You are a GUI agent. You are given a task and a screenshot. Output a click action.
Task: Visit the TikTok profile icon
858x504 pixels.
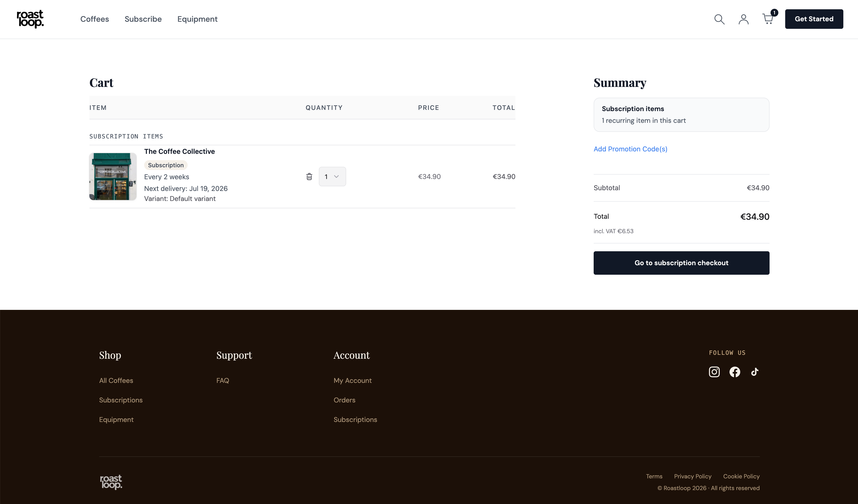tap(754, 372)
